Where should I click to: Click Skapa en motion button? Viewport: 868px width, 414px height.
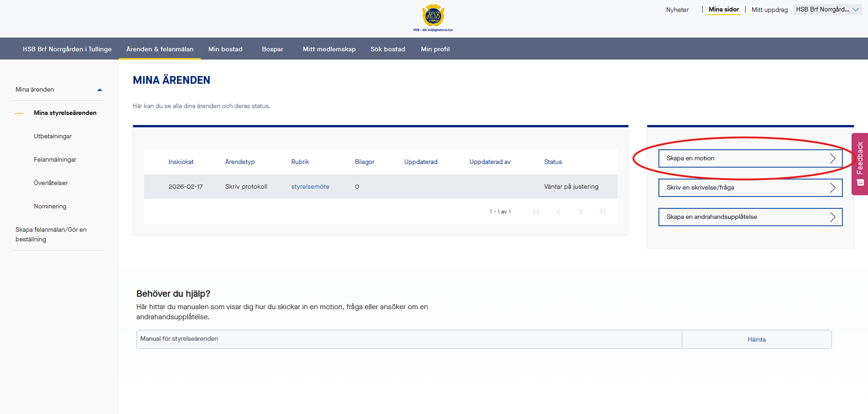click(x=750, y=158)
